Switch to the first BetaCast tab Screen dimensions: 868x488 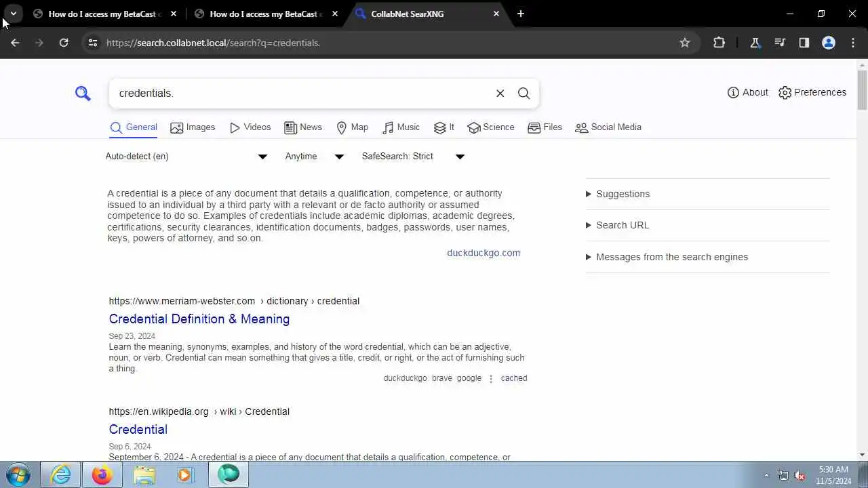[x=106, y=14]
